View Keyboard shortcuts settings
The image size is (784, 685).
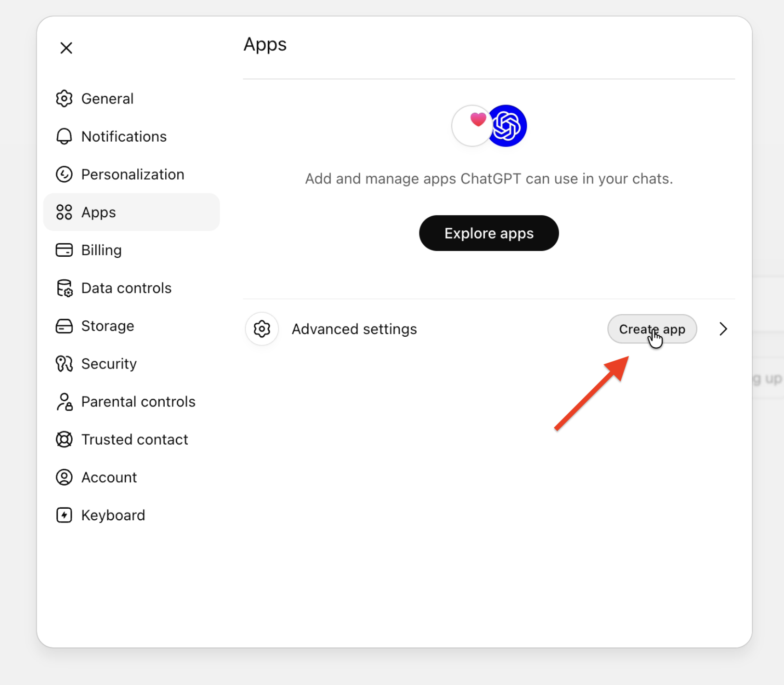131,515
